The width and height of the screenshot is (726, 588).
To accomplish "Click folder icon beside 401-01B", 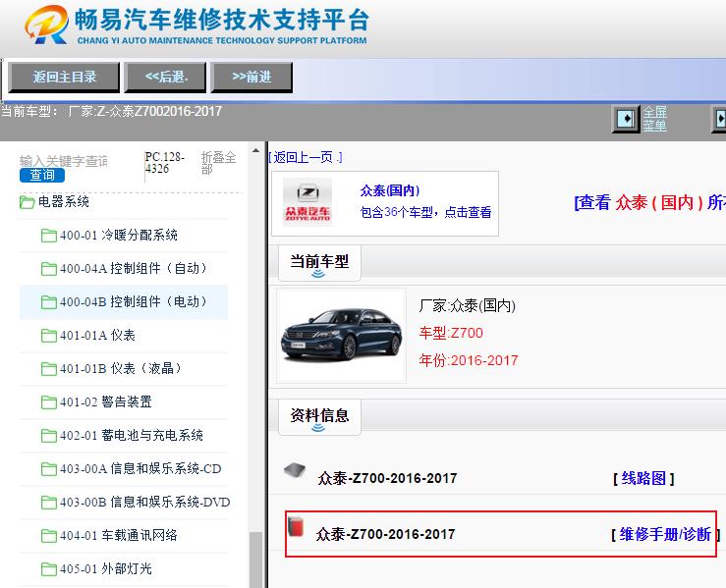I will click(48, 369).
